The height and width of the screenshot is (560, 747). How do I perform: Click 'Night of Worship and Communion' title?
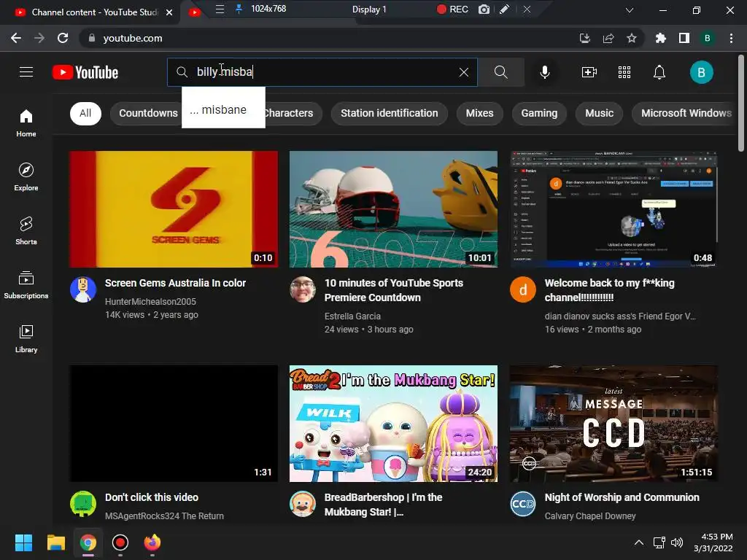[622, 497]
